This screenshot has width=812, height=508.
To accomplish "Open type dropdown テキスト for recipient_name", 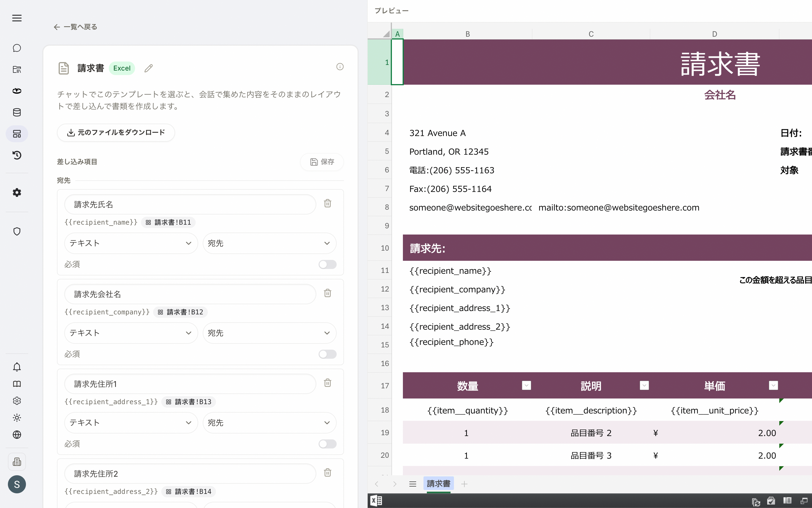I will [131, 243].
